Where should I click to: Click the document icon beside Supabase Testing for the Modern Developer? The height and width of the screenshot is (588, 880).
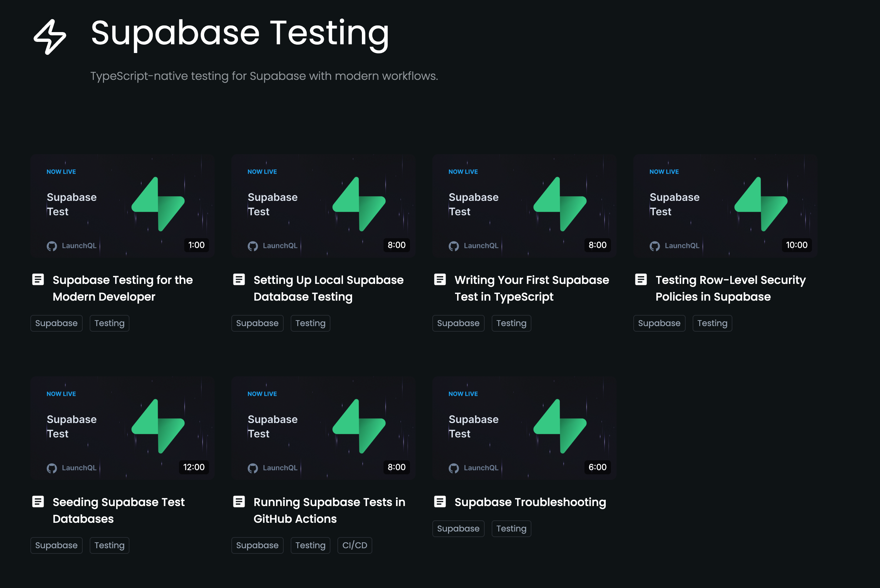click(39, 279)
